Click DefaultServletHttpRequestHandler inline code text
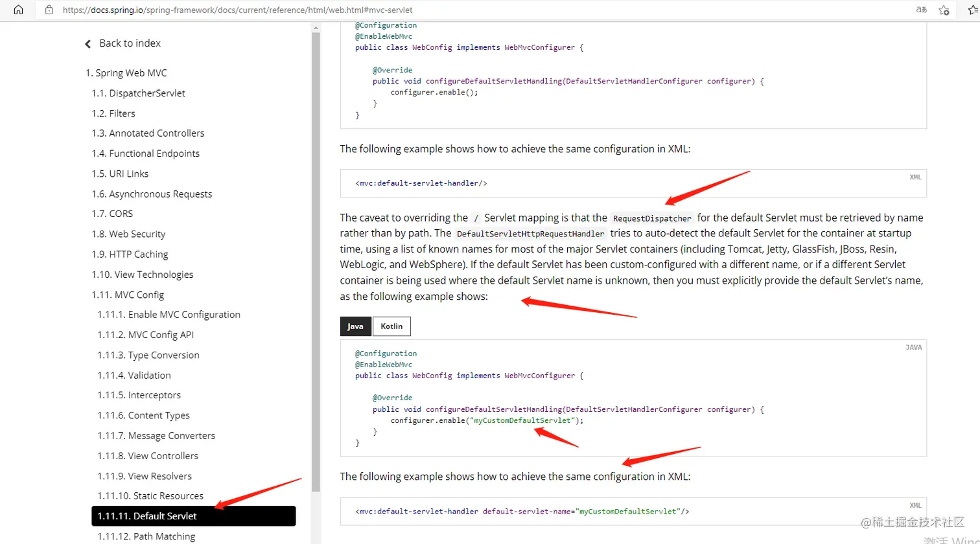 (x=531, y=234)
